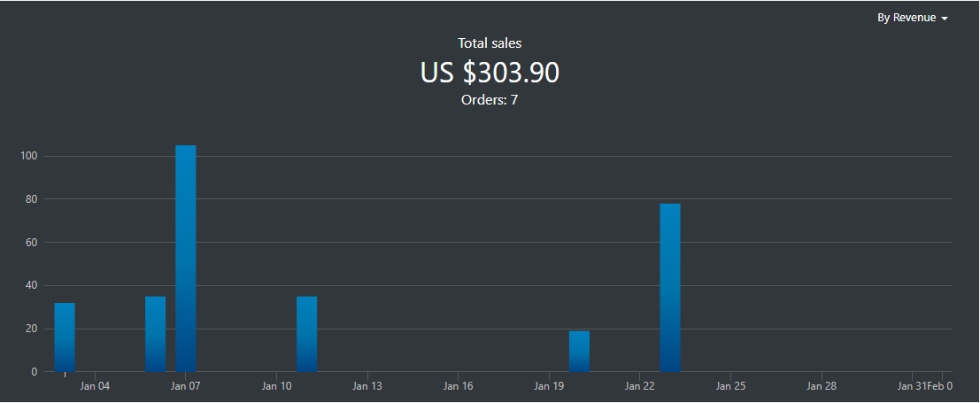980x403 pixels.
Task: Click the Total sales heading
Action: point(490,43)
